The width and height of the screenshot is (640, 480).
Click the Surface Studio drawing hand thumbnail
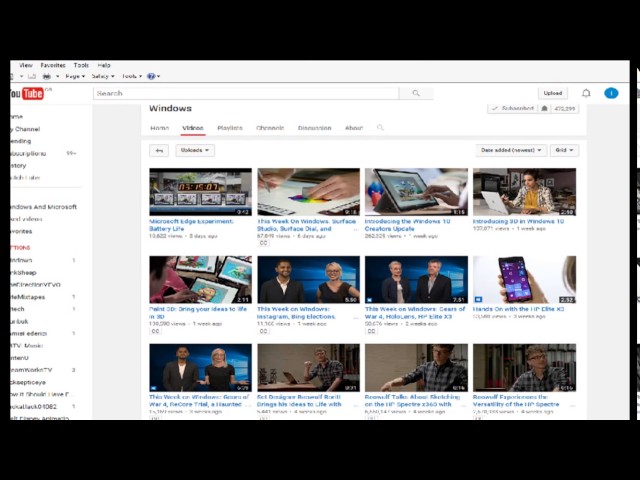click(x=309, y=192)
